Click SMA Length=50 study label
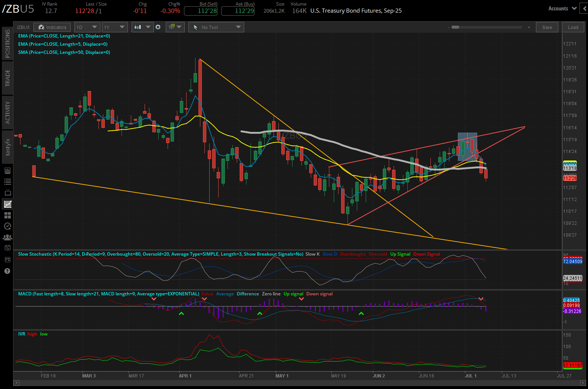Screen dimensions: 588x389 tap(64, 52)
